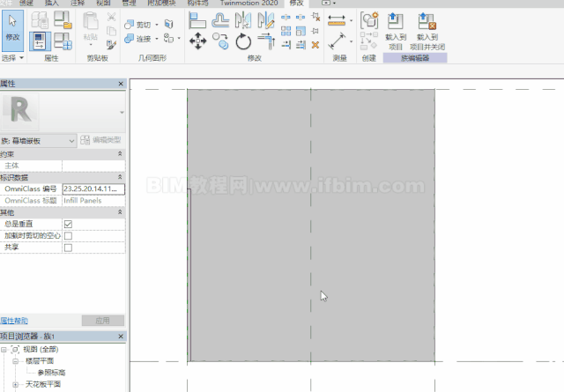Viewport: 564px width, 392px height.
Task: Select the Align tool icon
Action: click(197, 20)
